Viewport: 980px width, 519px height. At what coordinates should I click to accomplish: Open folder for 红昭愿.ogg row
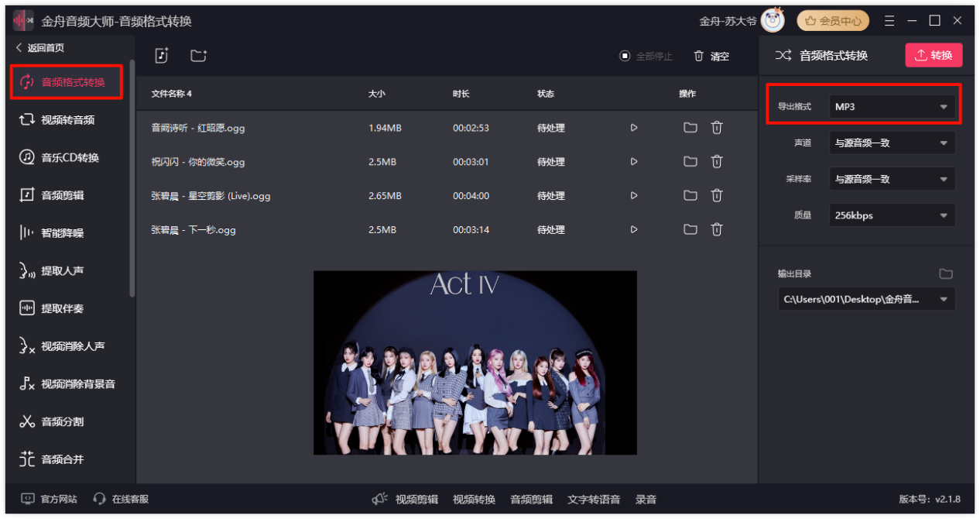click(x=690, y=128)
